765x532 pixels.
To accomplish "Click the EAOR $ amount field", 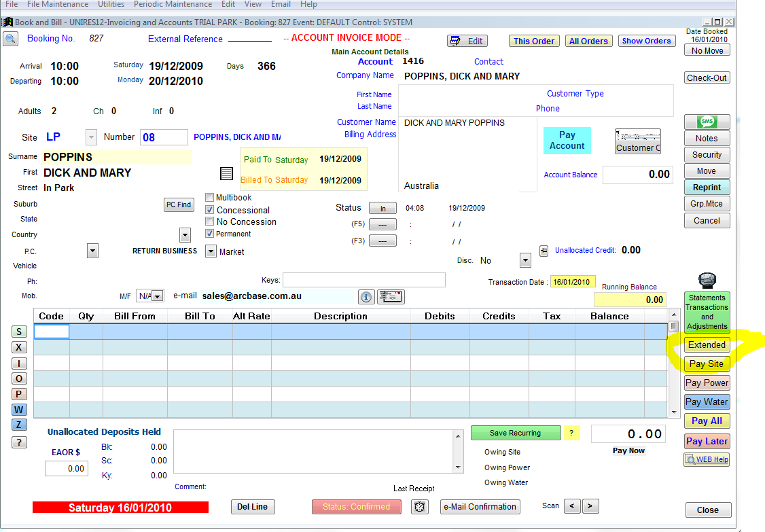I will [x=67, y=469].
